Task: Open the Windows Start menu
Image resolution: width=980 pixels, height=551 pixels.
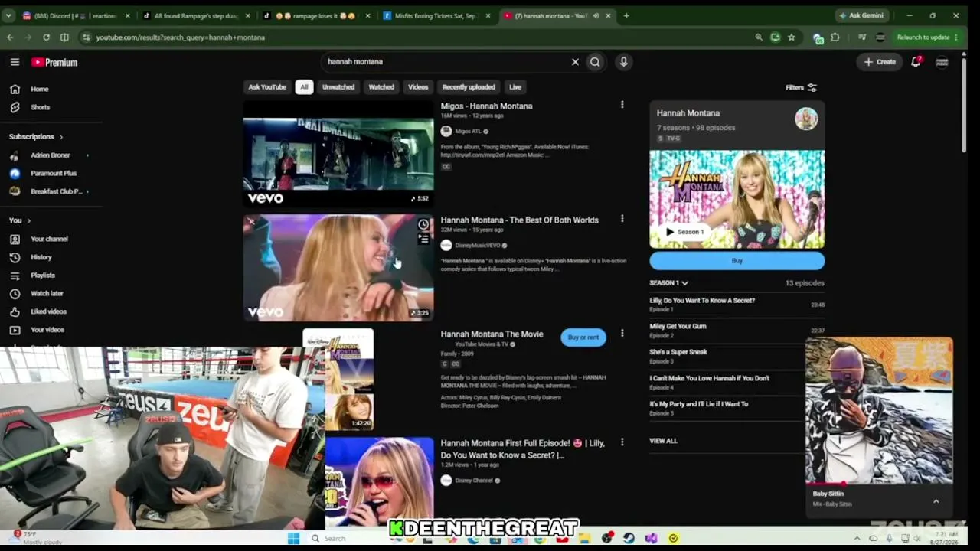Action: point(293,538)
